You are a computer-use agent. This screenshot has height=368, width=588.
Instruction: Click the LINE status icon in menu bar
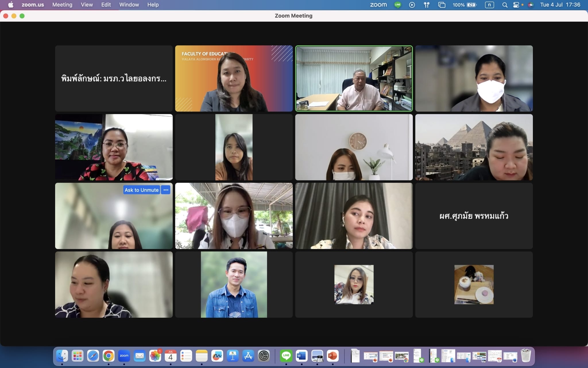[398, 5]
